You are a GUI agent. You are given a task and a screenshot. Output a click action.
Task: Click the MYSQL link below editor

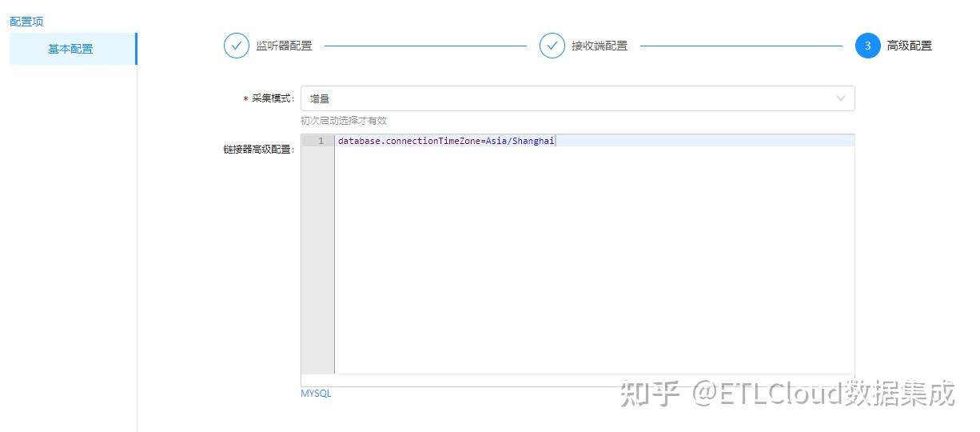(x=316, y=394)
